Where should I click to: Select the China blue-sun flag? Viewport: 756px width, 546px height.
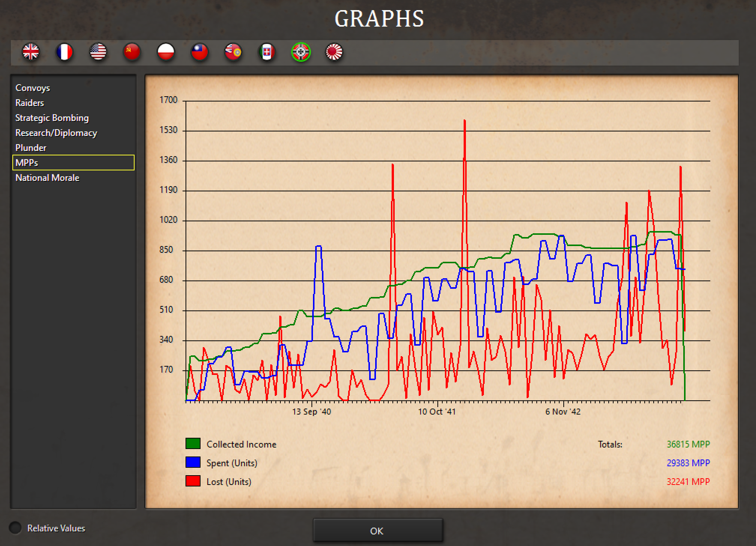point(199,52)
